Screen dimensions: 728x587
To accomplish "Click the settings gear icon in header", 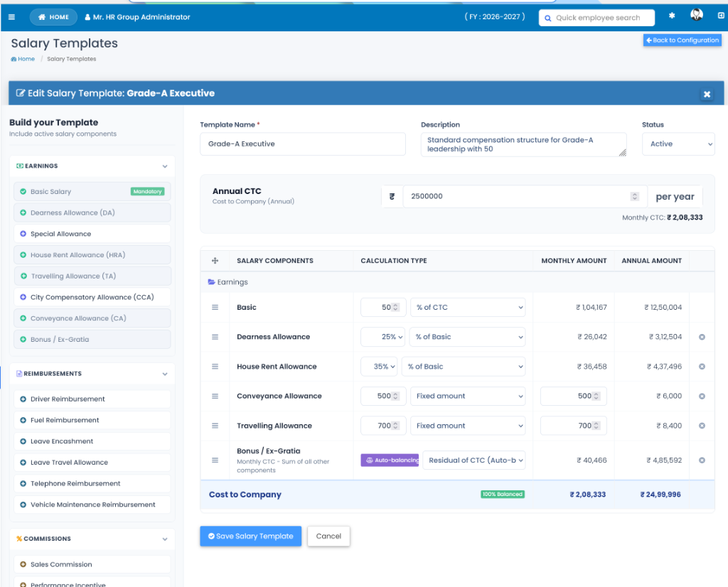I will [x=671, y=16].
